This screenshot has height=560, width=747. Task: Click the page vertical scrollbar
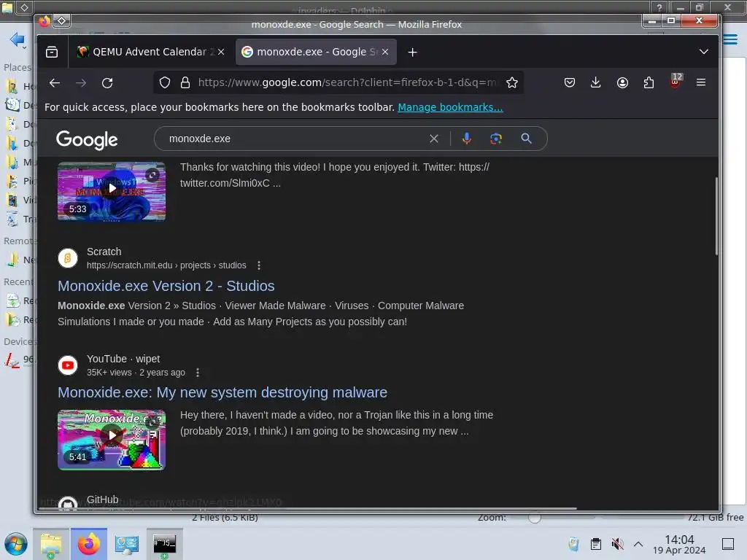(716, 216)
